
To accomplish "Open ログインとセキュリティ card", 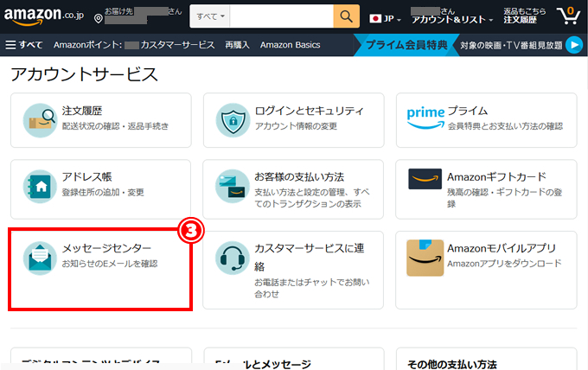I will (294, 120).
